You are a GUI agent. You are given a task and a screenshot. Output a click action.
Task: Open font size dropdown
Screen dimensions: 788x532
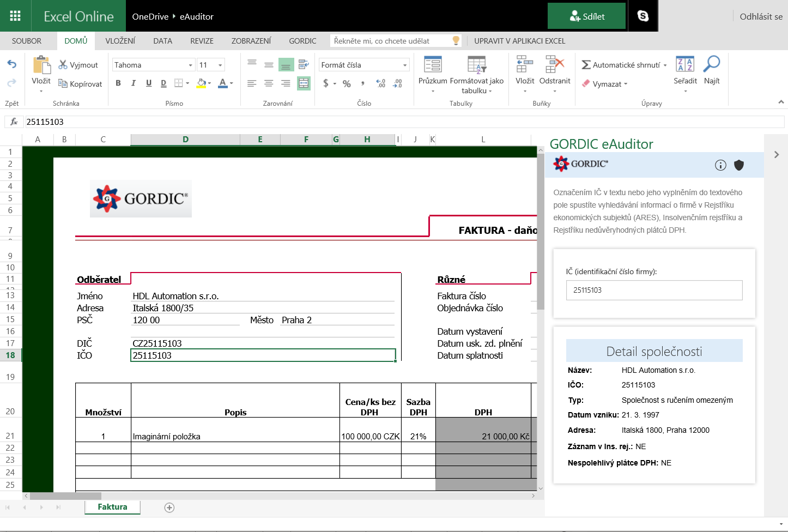coord(220,65)
